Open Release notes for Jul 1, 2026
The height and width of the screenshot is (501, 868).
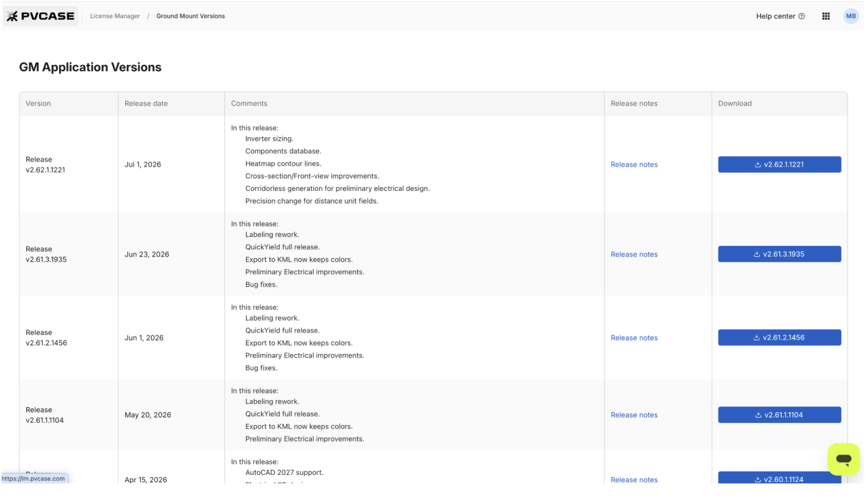[x=634, y=165]
